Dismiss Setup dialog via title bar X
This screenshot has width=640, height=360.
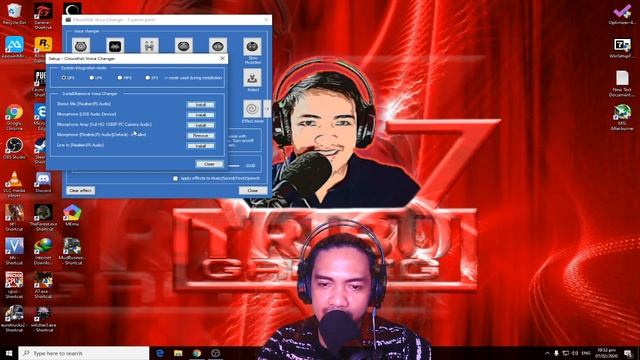pyautogui.click(x=222, y=58)
